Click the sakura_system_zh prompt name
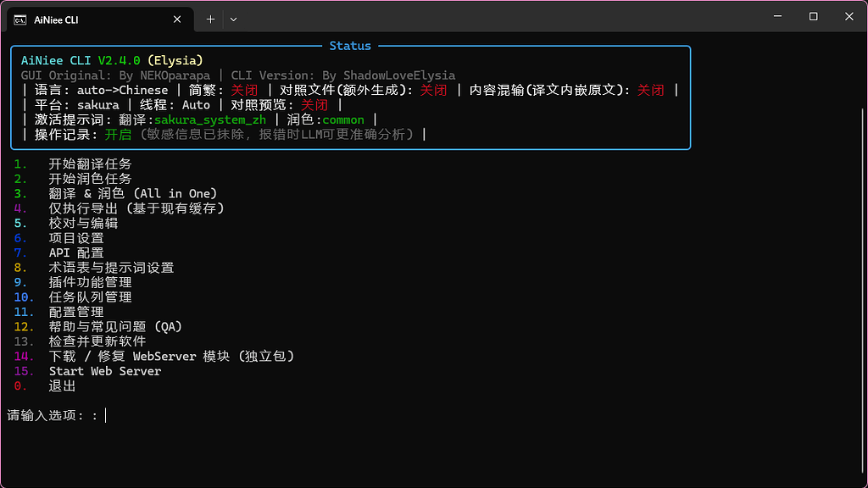 point(210,120)
